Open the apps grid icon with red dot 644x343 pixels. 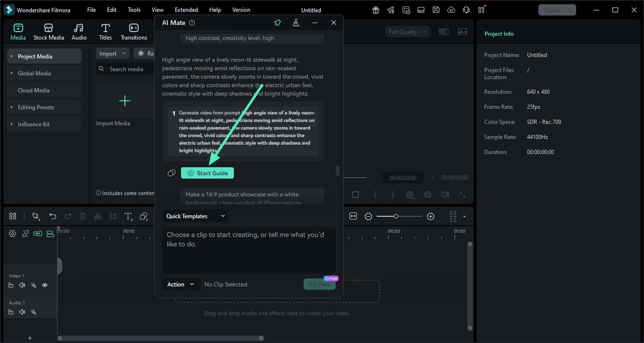482,10
